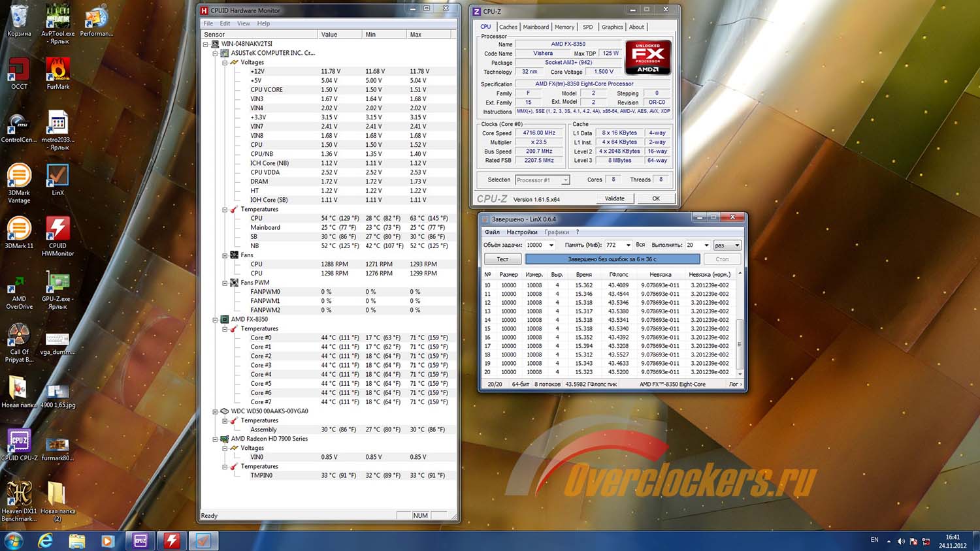The image size is (980, 551).
Task: Open the Caches tab in CPU-Z
Action: point(508,27)
